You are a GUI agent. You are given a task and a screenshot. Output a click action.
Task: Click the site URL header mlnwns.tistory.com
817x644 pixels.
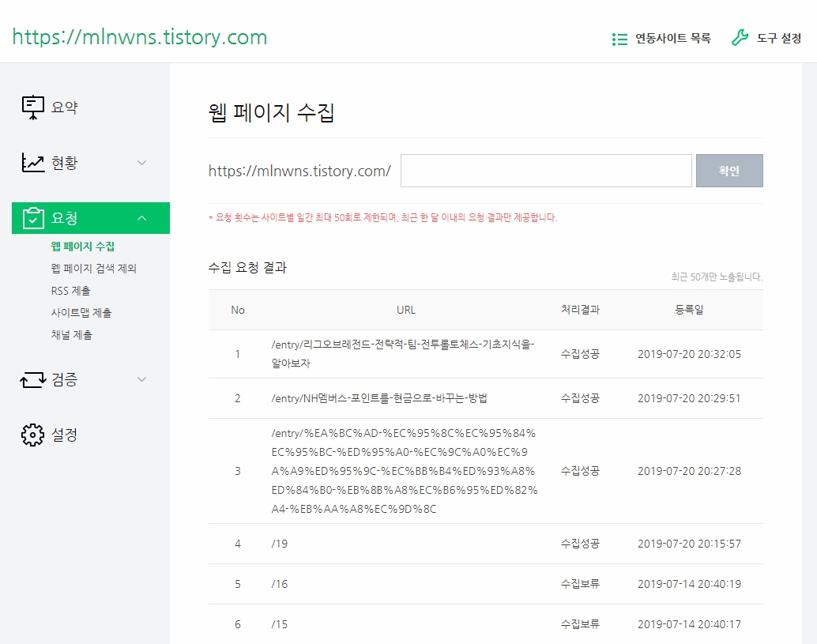(x=140, y=37)
